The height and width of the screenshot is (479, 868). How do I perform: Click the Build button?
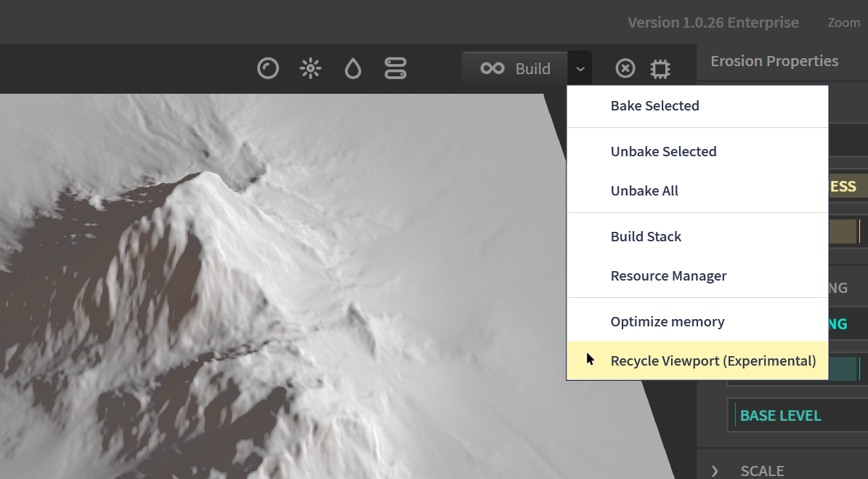pos(516,69)
